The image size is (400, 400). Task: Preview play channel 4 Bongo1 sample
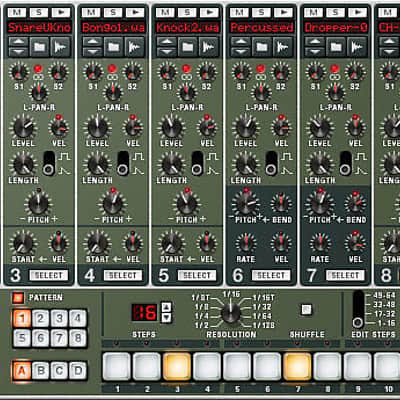coord(135,12)
